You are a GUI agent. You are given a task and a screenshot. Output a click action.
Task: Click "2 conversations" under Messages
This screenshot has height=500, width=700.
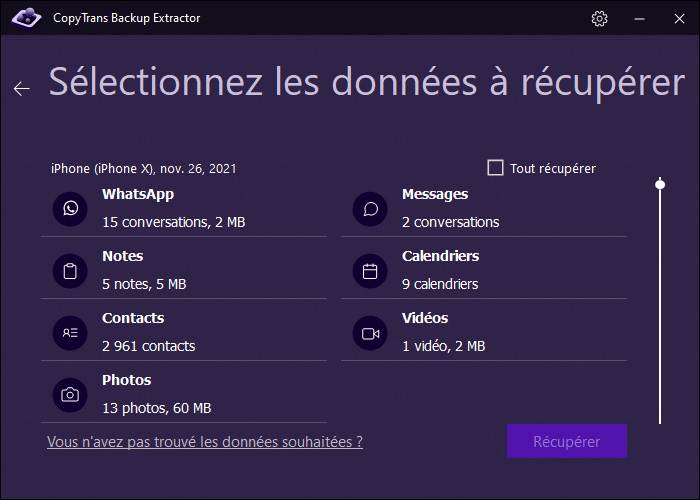[450, 222]
